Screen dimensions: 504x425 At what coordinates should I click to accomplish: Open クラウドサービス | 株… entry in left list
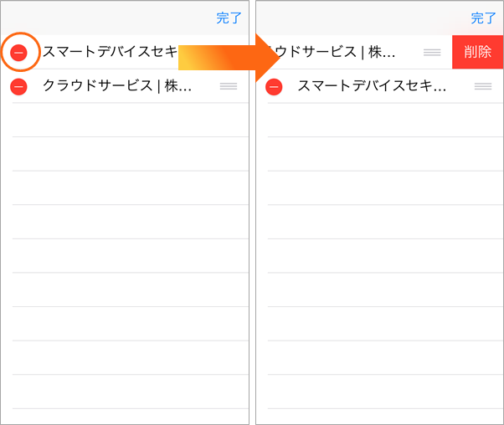pos(117,86)
